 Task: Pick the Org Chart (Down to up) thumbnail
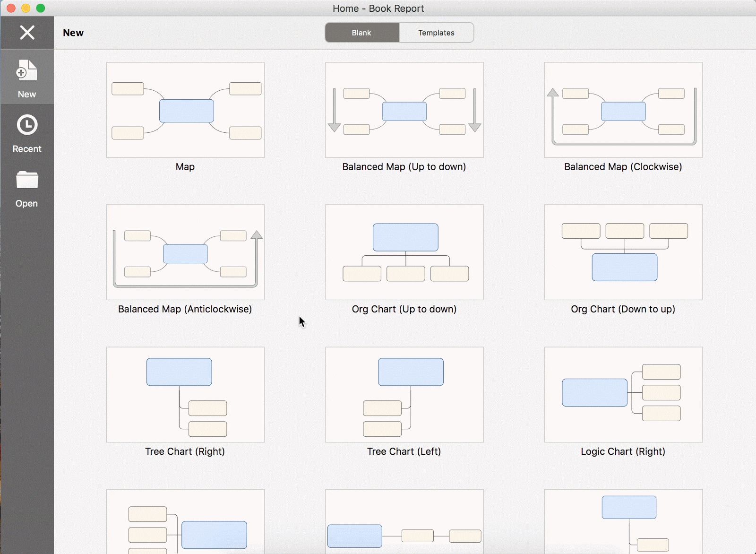[624, 252]
